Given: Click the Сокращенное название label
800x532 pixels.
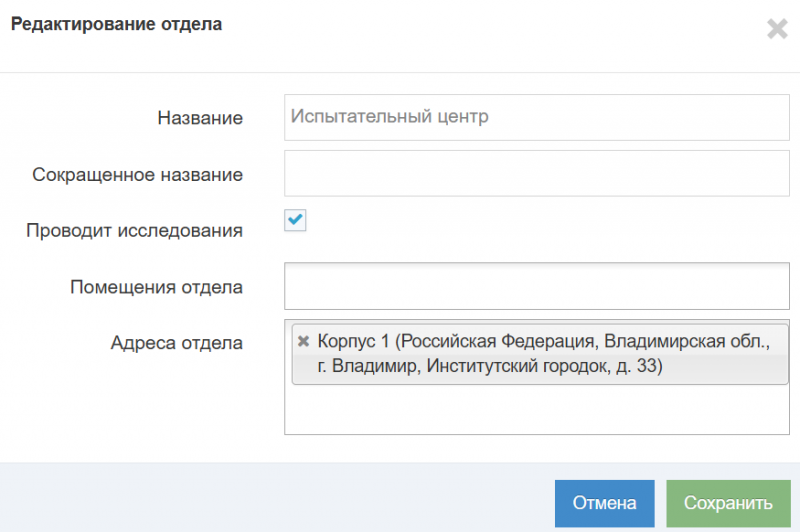Looking at the screenshot, I should coord(138,175).
